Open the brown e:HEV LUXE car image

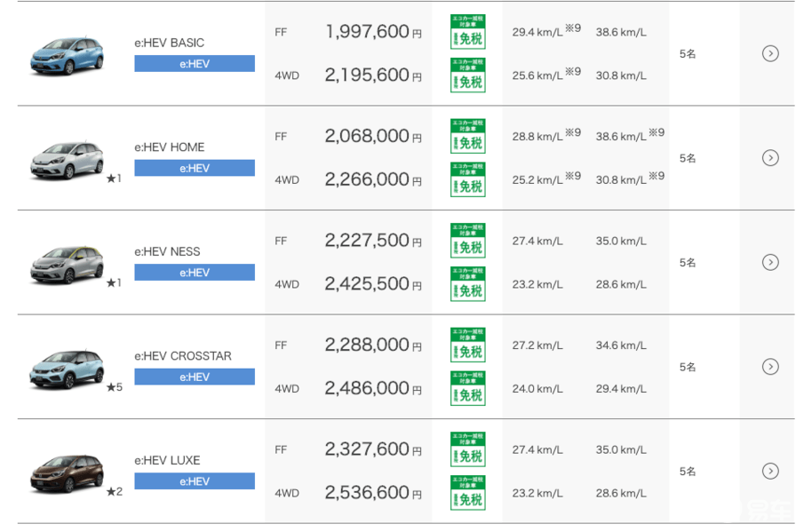pyautogui.click(x=67, y=472)
